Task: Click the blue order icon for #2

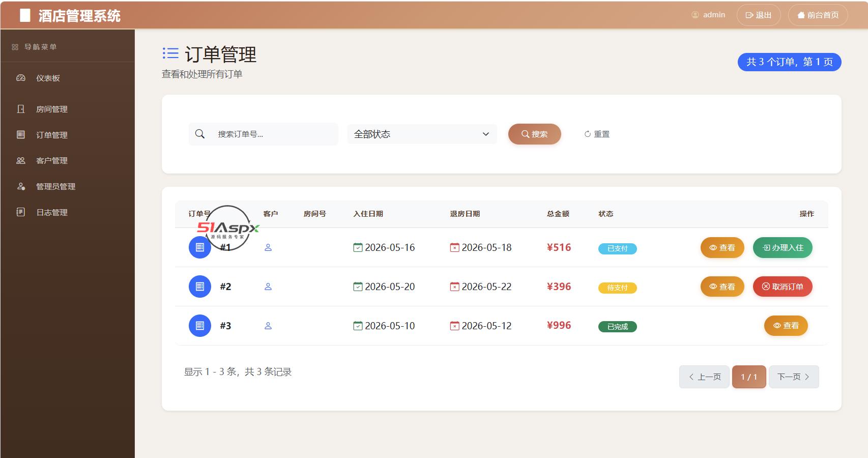Action: point(200,287)
